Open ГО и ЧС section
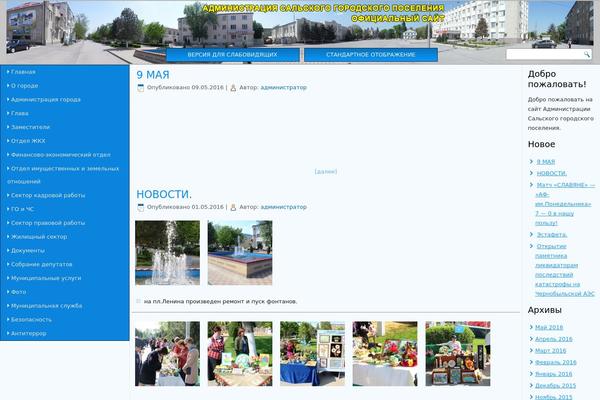The width and height of the screenshot is (600, 400). pos(22,209)
